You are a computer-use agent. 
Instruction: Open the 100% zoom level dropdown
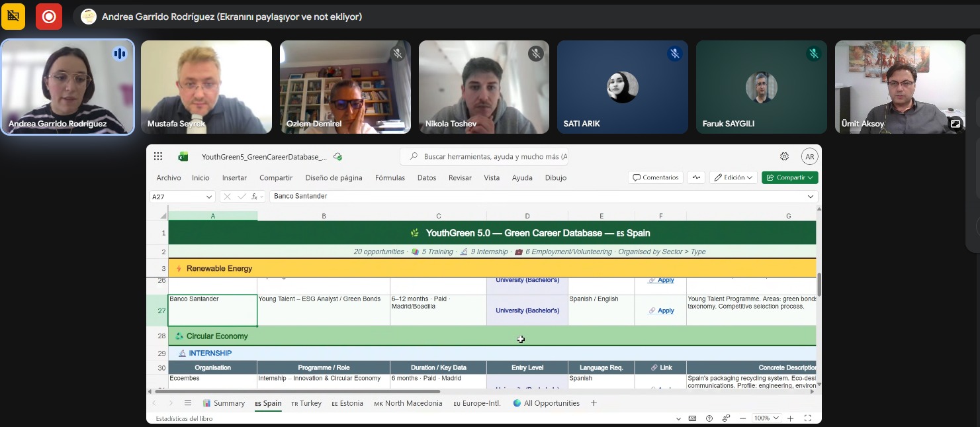point(766,418)
